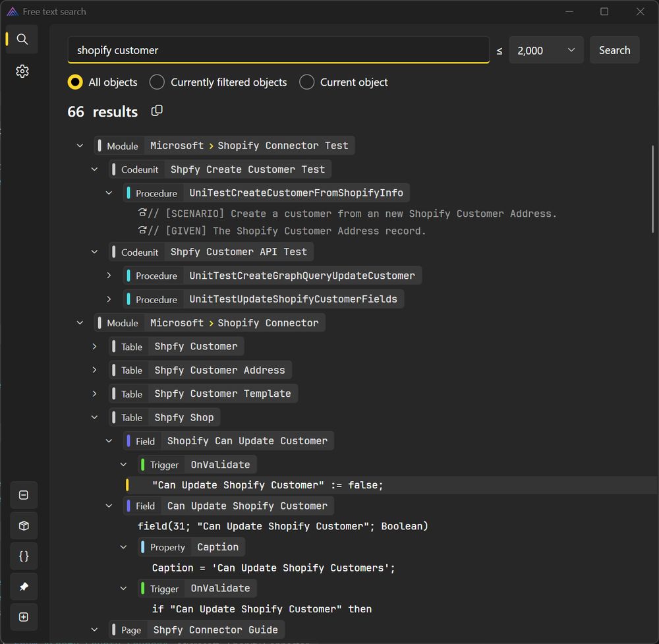The width and height of the screenshot is (659, 644).
Task: Open the '[GIVEN] The Shopify Customer Address' line
Action: (287, 231)
